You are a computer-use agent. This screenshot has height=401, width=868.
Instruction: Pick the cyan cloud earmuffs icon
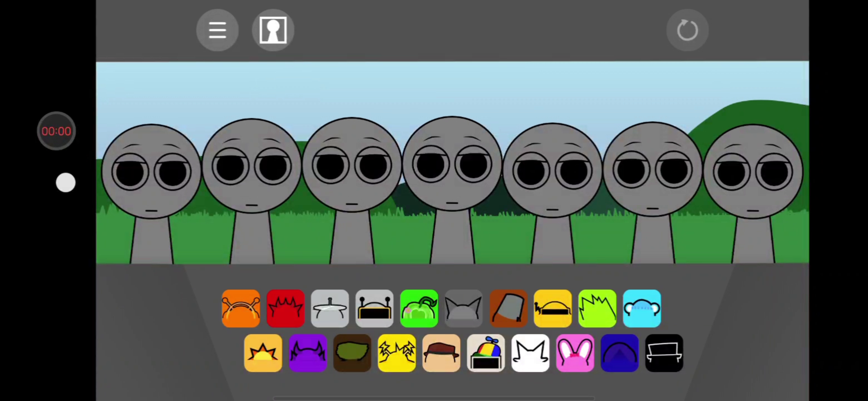tap(642, 309)
